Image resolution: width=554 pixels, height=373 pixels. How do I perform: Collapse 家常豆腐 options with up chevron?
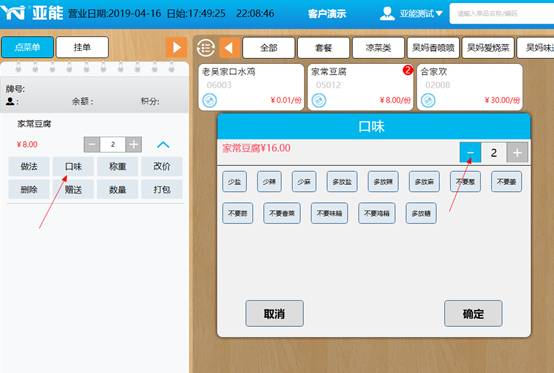point(163,144)
